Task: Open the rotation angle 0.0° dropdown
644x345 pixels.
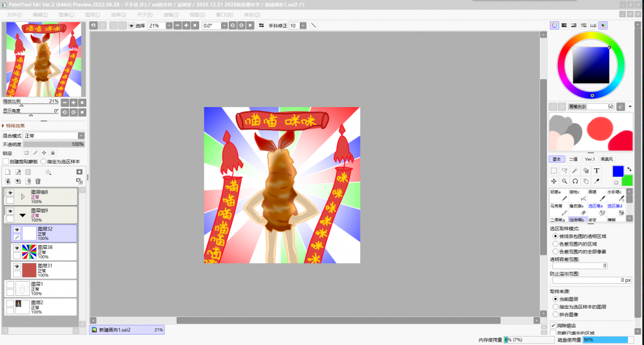Action: pyautogui.click(x=224, y=25)
